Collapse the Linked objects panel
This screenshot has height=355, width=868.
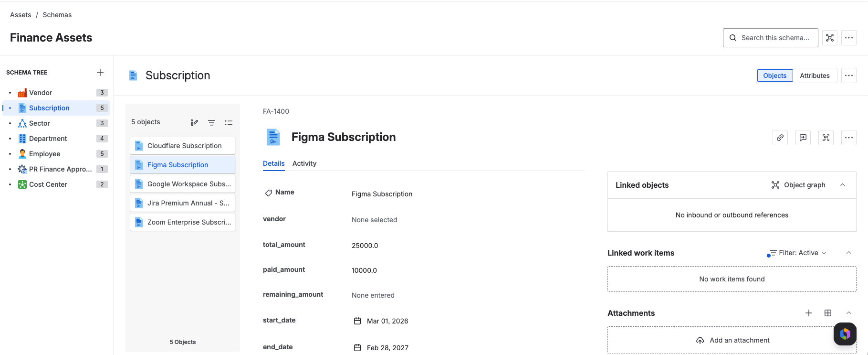point(843,185)
